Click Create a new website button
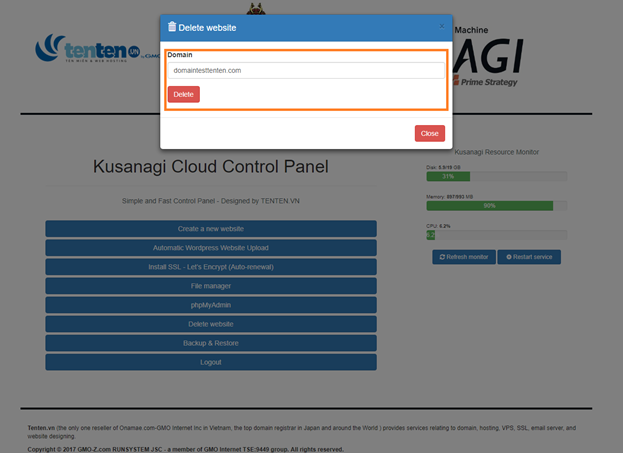This screenshot has width=623, height=453. pyautogui.click(x=211, y=229)
